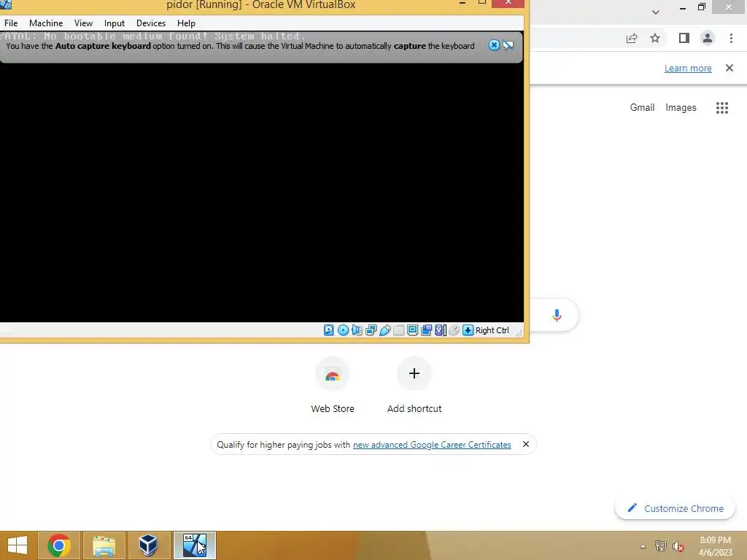Screen dimensions: 747x560
Task: Open the Windows Start button
Action: (x=18, y=545)
